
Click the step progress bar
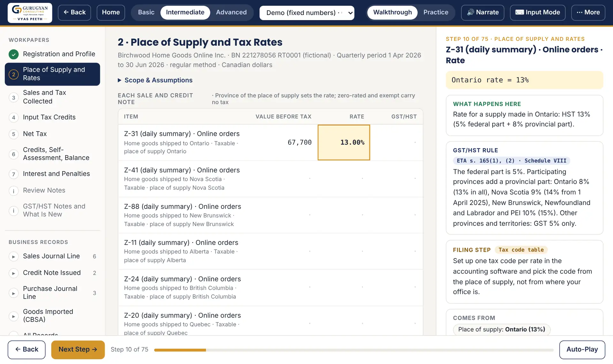tap(354, 350)
